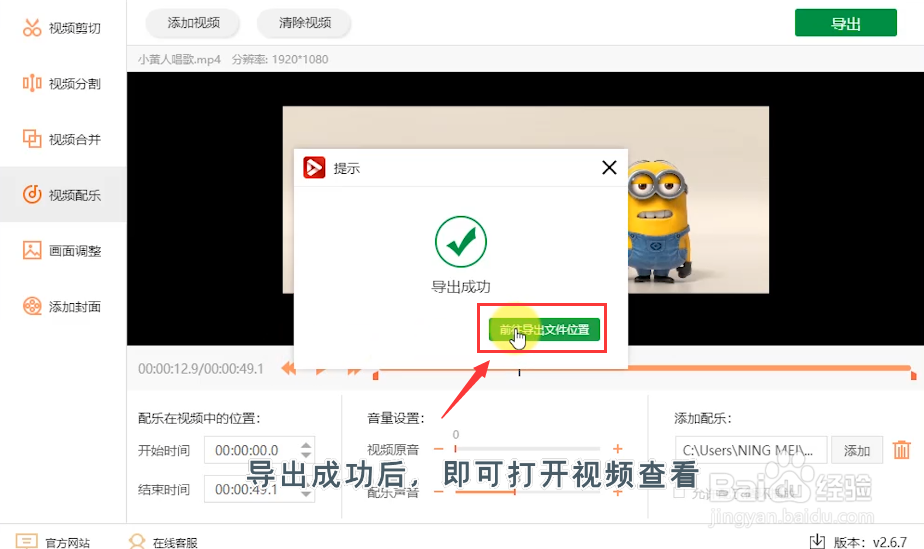Click the 添加视频 button
The width and height of the screenshot is (924, 549).
[193, 23]
